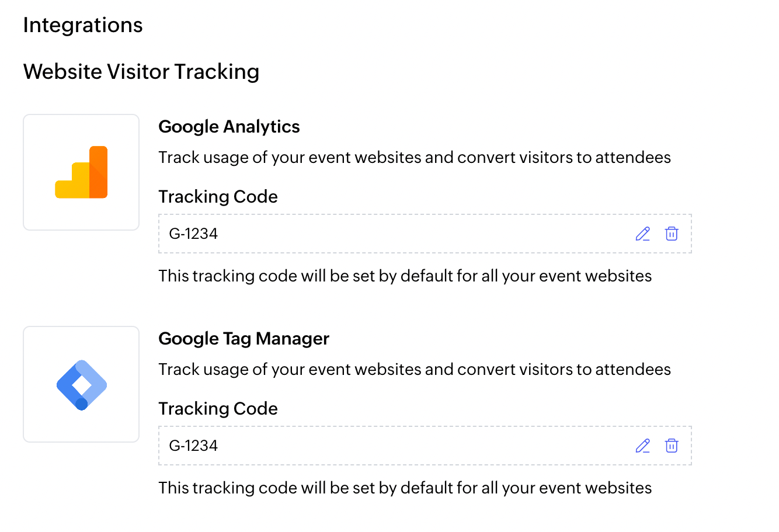Viewport: 779px width, 532px height.
Task: Click the Website Visitor Tracking section heading
Action: tap(141, 72)
